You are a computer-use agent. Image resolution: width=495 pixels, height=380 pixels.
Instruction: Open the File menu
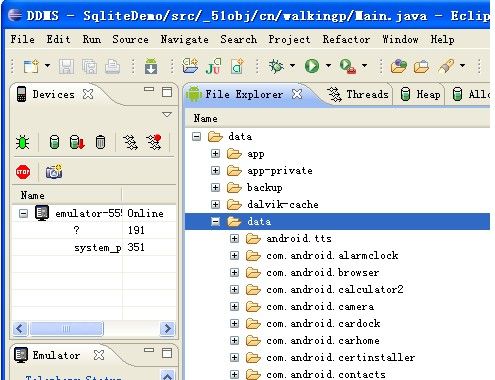coord(23,39)
